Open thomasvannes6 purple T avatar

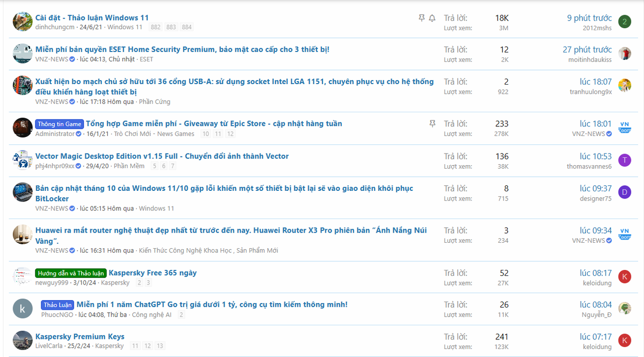pos(624,160)
